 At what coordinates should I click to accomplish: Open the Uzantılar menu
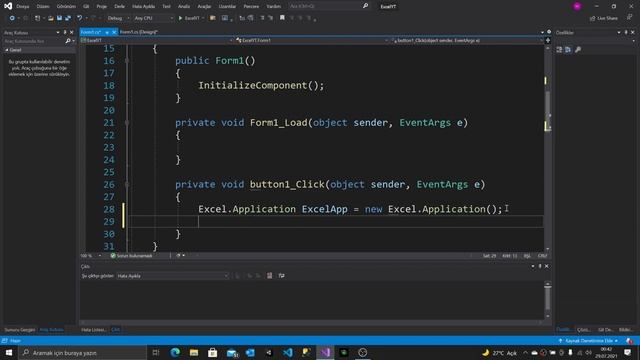[227, 7]
